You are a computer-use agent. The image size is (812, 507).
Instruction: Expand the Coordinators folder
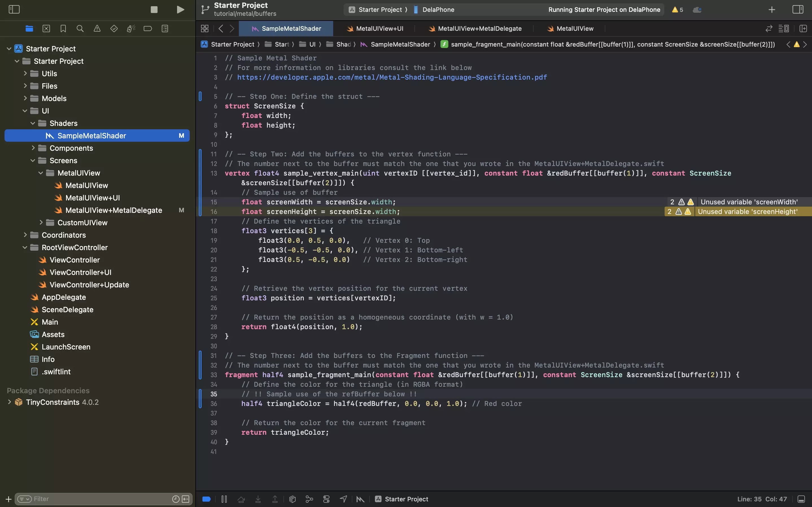(25, 235)
